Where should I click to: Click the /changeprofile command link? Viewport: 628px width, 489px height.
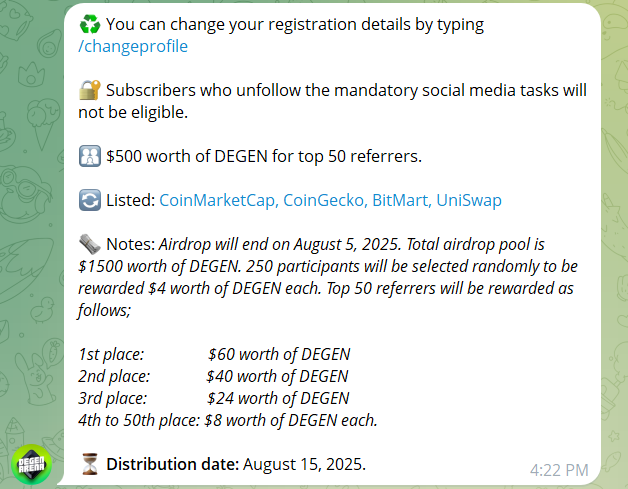tap(131, 46)
